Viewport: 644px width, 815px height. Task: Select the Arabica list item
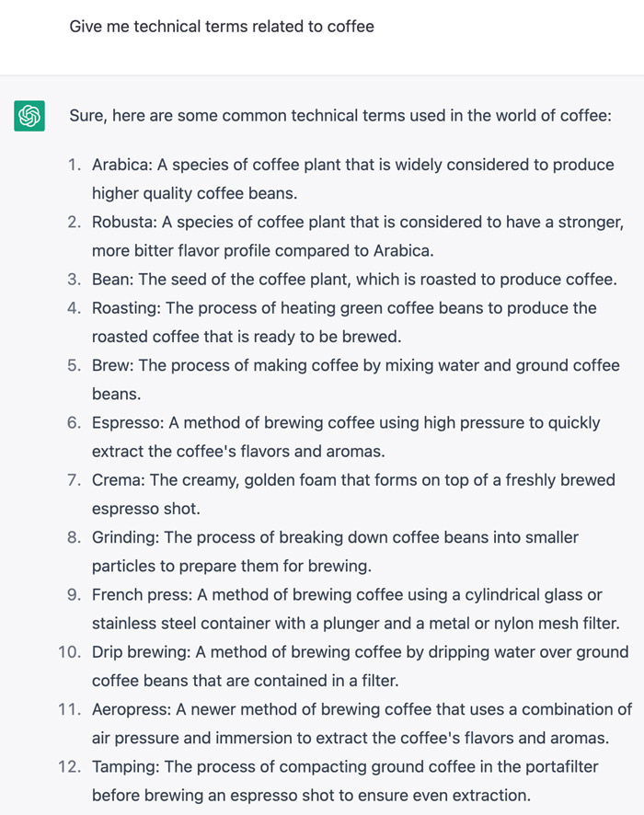[353, 178]
